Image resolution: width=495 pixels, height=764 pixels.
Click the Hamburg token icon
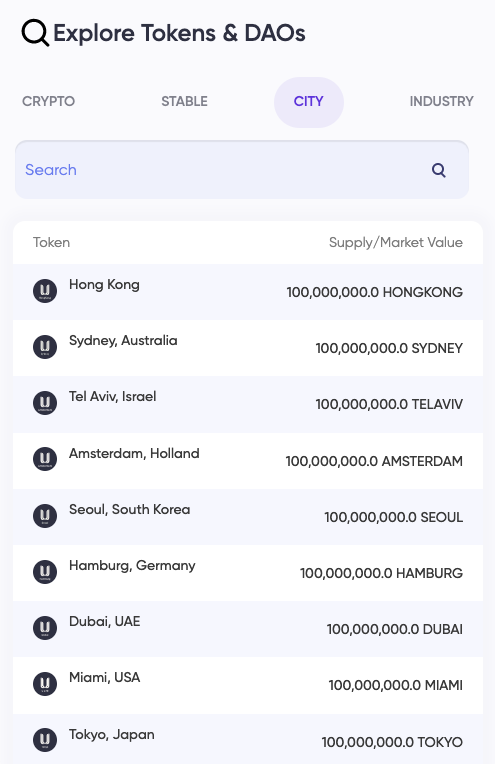pos(45,572)
